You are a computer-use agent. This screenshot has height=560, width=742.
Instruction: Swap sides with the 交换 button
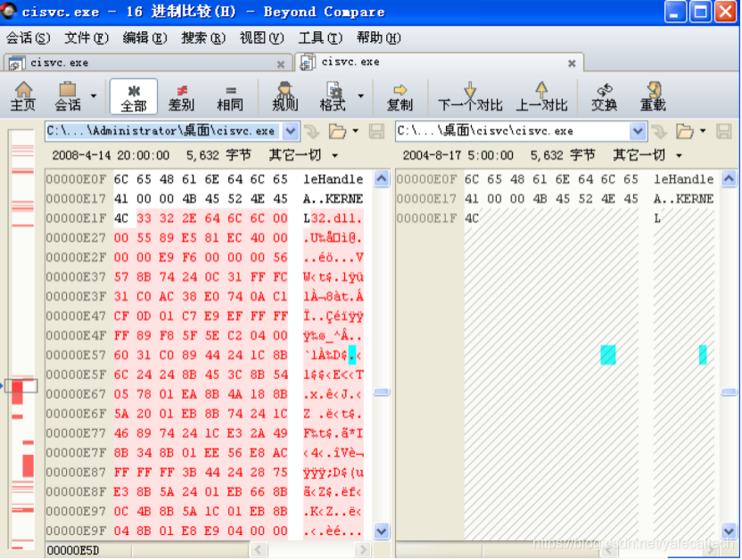tap(605, 96)
